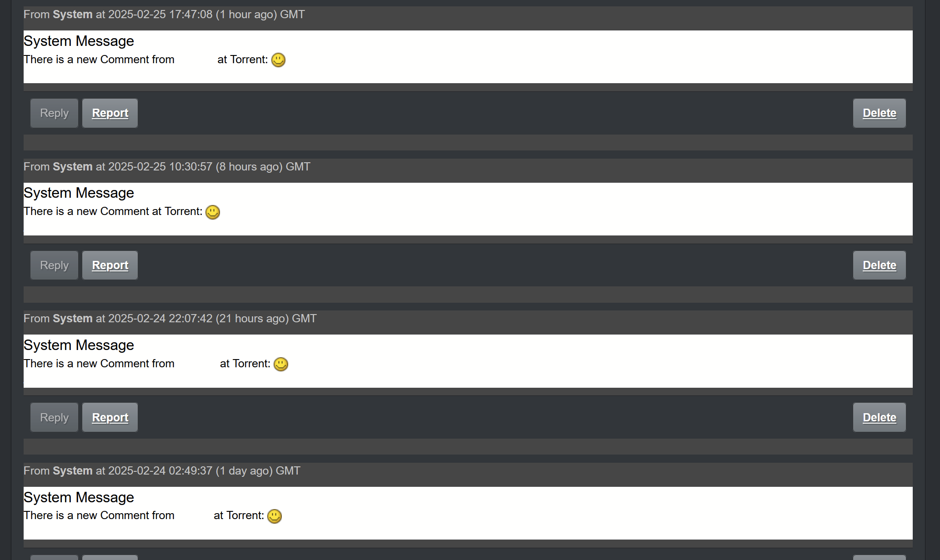
Task: Report the message from 21 hours ago
Action: (110, 417)
